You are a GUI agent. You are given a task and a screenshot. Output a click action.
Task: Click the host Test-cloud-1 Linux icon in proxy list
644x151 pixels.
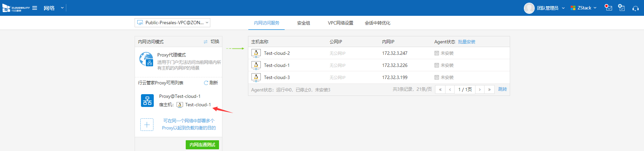tap(180, 105)
